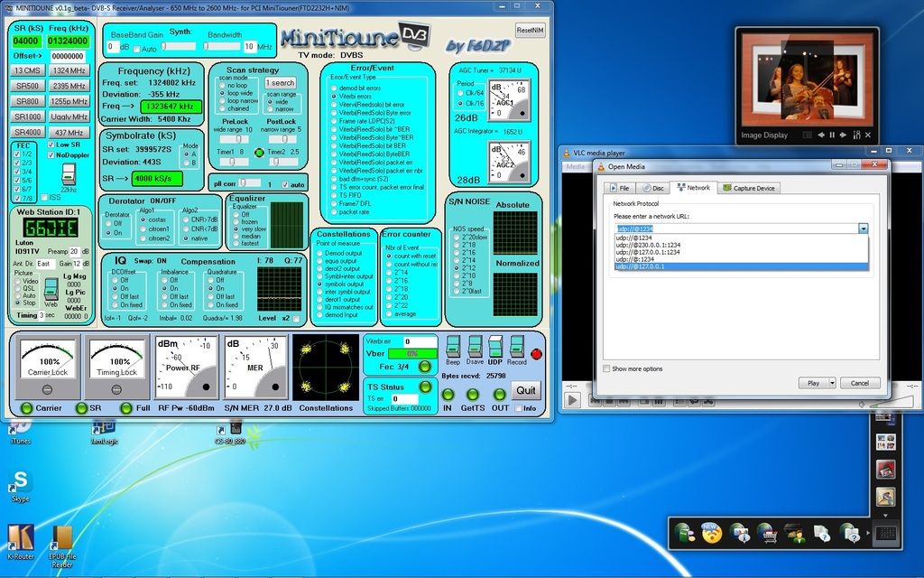Switch to the Disc tab
This screenshot has height=578, width=924.
click(653, 188)
